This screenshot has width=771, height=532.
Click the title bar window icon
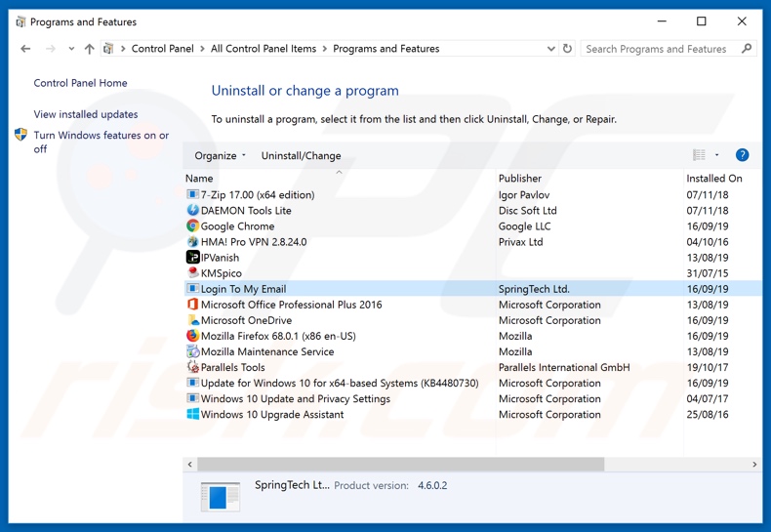tap(20, 21)
